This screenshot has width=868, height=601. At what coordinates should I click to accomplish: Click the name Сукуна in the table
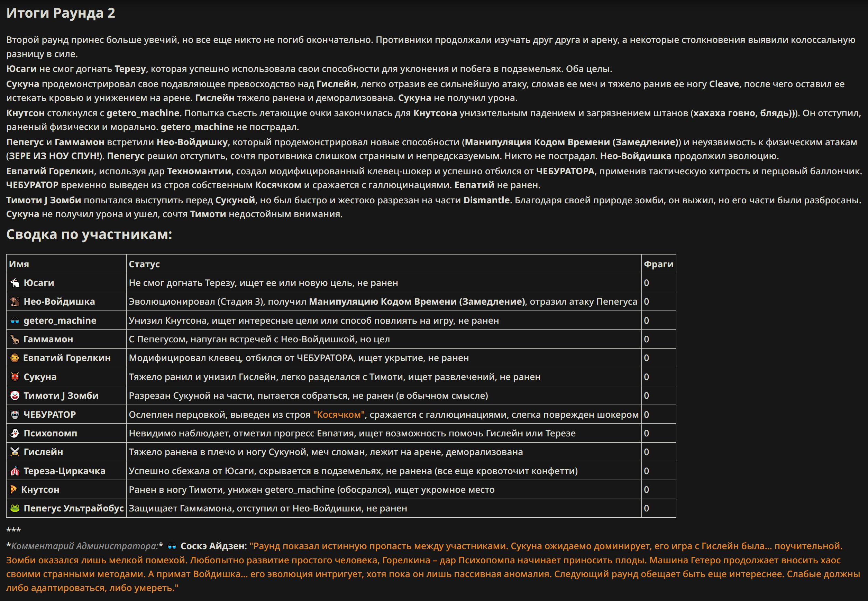coord(40,377)
